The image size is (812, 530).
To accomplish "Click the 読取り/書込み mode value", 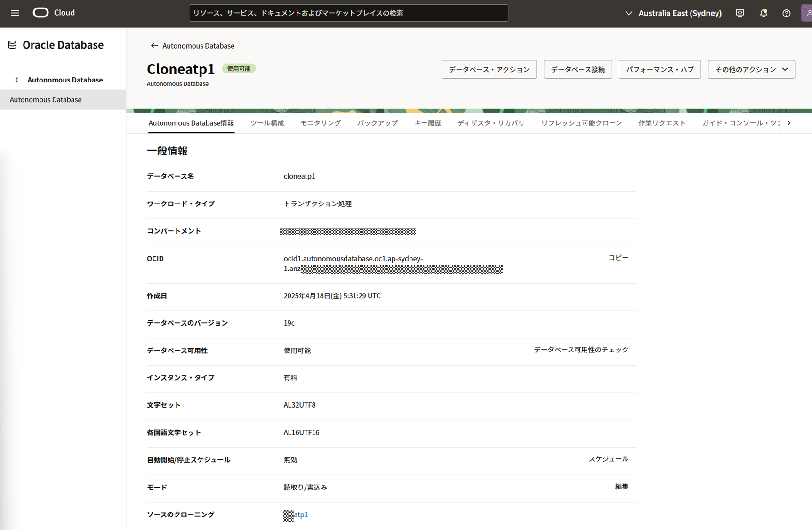I will pos(305,487).
